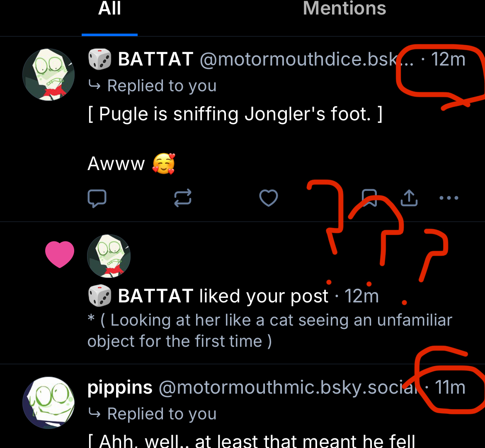Open pippins' profile picture

click(48, 402)
